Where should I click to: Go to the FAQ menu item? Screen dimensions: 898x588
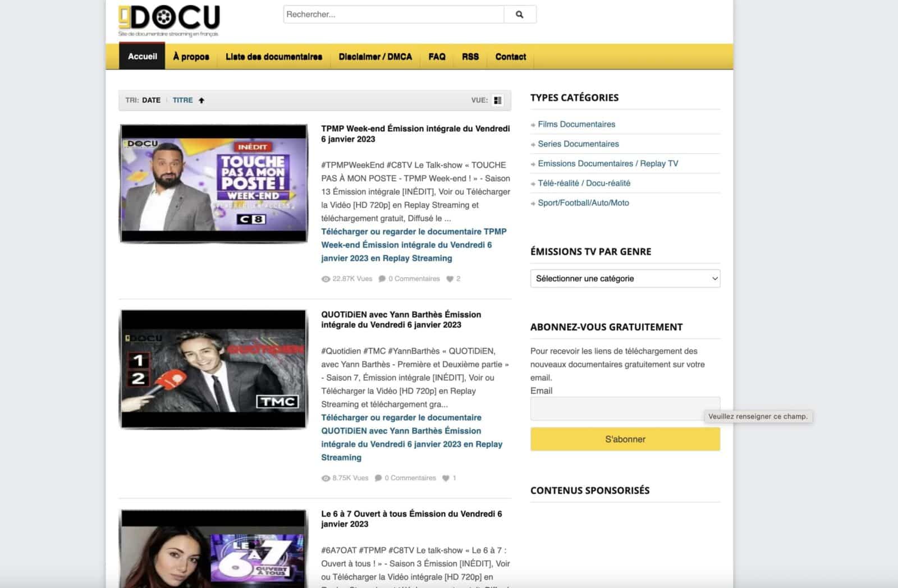tap(437, 57)
